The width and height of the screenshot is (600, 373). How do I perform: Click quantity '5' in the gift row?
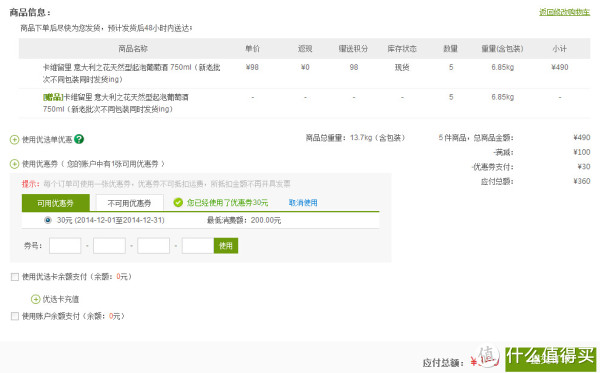coord(451,97)
